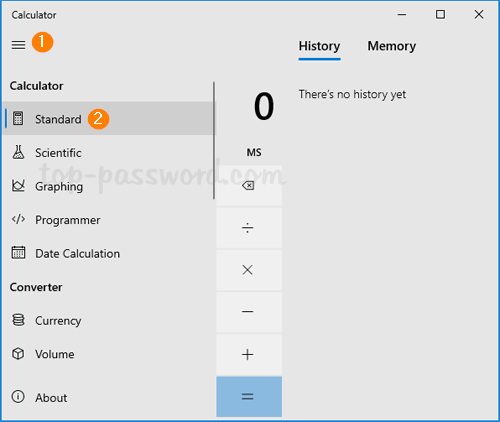Click the plus operator button
The image size is (500, 422).
(x=249, y=354)
